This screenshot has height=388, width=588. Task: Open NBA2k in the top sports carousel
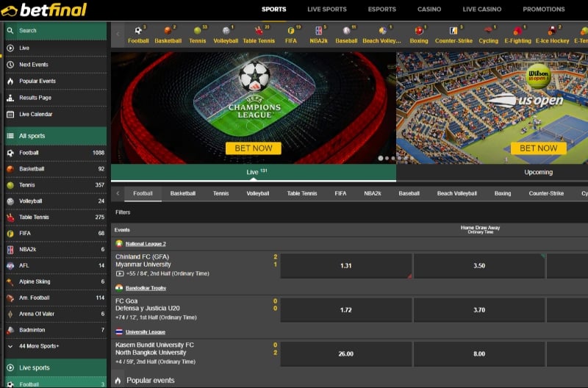pyautogui.click(x=319, y=35)
